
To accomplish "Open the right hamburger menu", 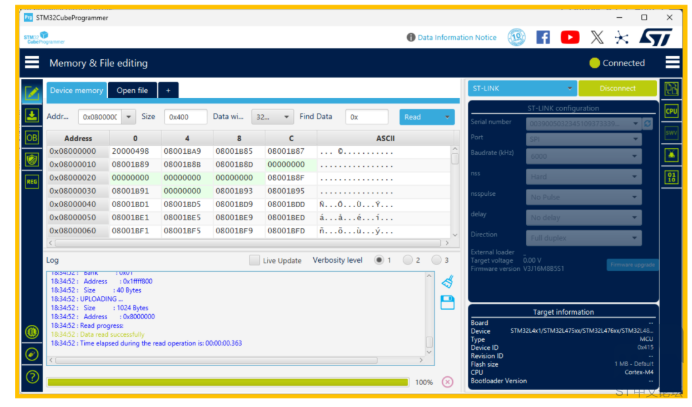I will click(672, 63).
